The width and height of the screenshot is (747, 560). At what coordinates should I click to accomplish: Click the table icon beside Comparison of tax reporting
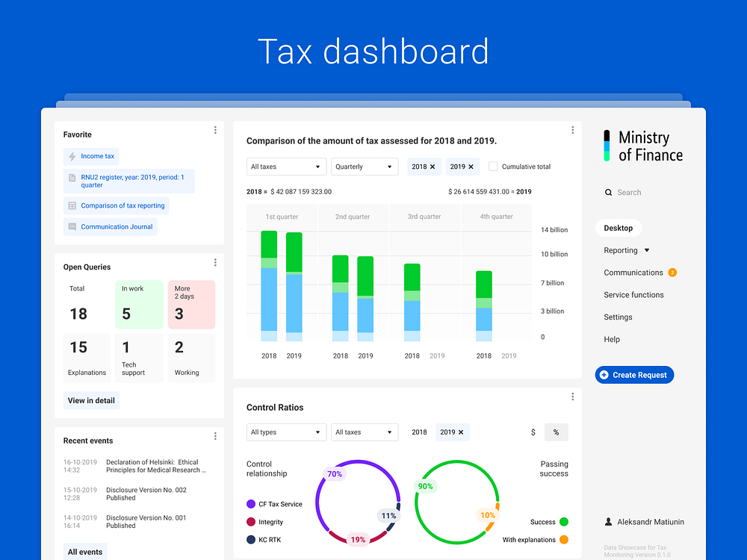[x=72, y=206]
